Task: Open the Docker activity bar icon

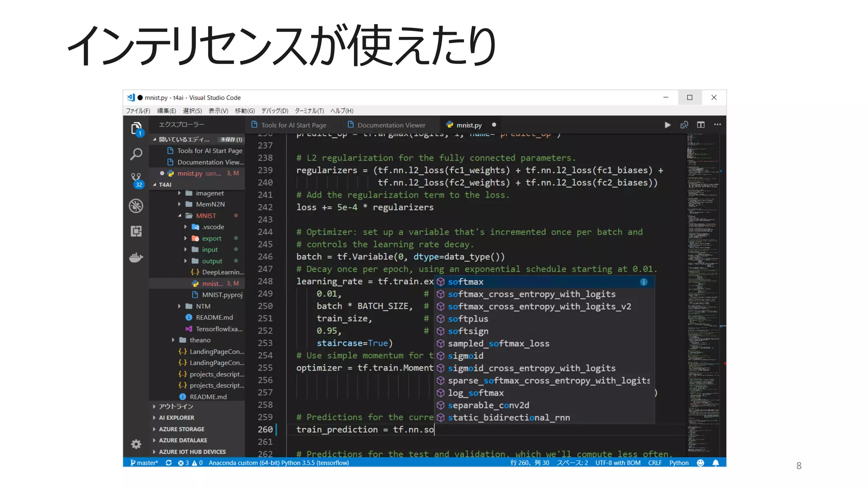Action: tap(136, 257)
